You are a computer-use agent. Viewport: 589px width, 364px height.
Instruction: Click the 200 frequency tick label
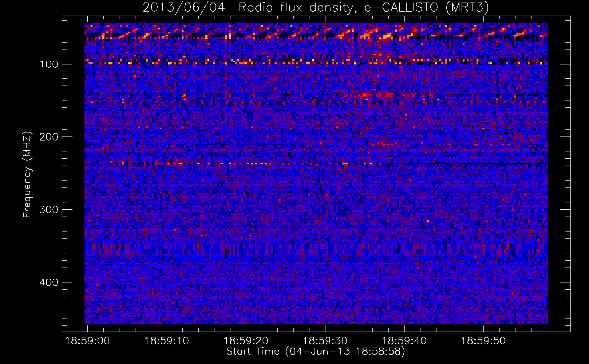(49, 137)
